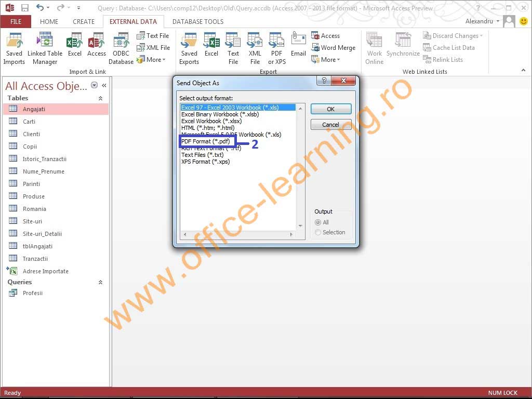Image resolution: width=532 pixels, height=399 pixels.
Task: Open ODBC Database import
Action: point(121,48)
